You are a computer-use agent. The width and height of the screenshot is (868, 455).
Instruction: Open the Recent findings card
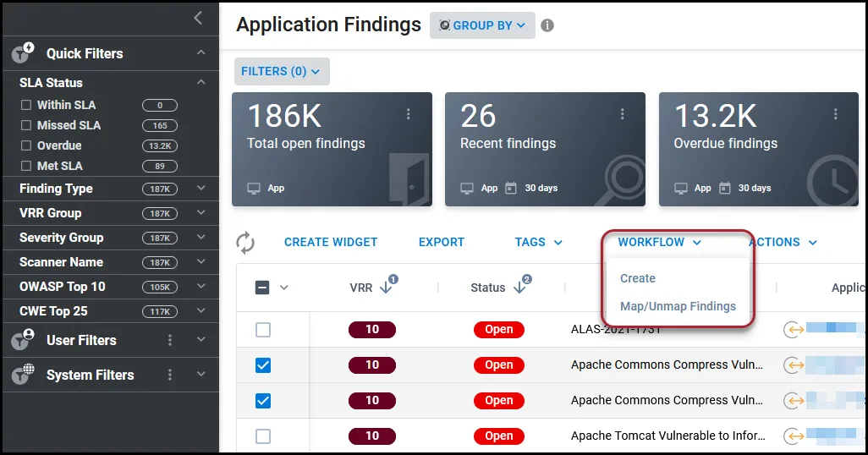click(x=545, y=150)
